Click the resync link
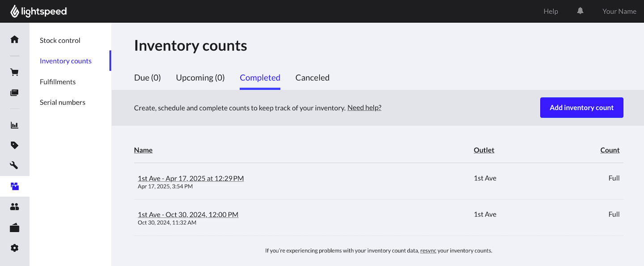Viewport: 644px width, 266px height. click(x=428, y=251)
